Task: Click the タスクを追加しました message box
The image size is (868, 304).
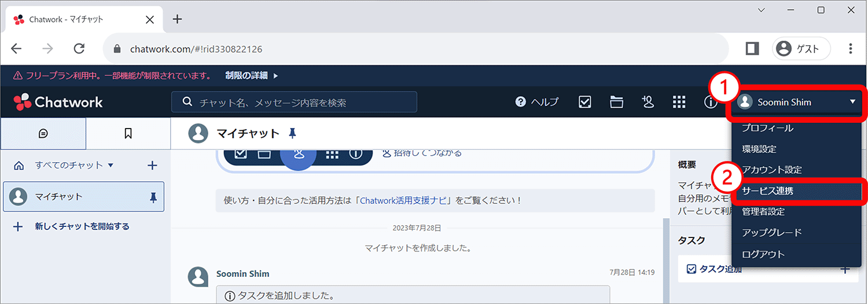Action: coord(413,295)
